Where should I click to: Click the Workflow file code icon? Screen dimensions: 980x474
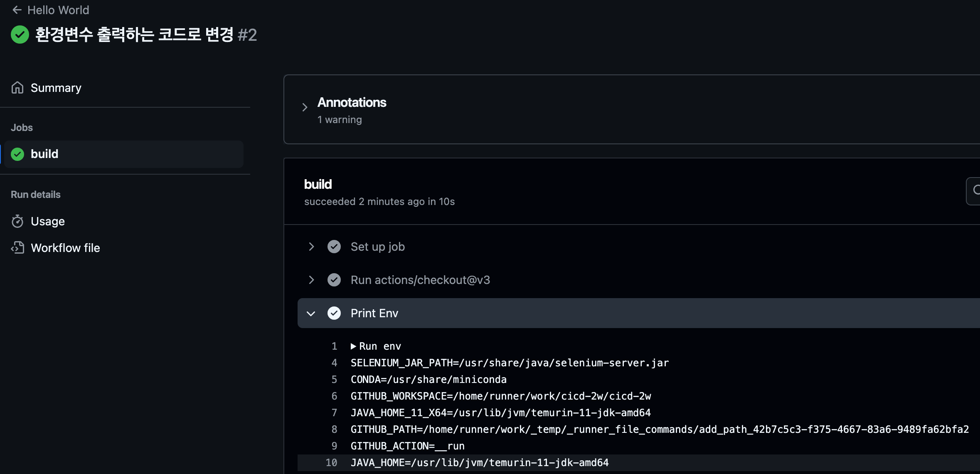coord(17,248)
